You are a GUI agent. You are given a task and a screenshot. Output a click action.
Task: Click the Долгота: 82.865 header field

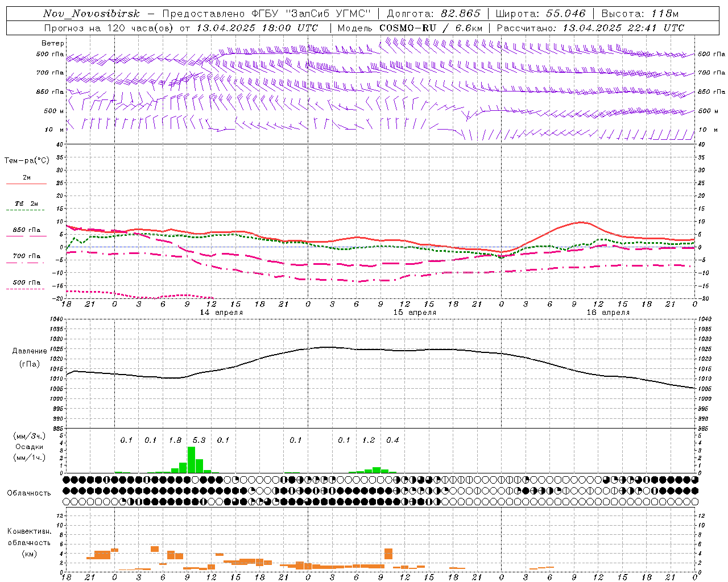point(433,14)
